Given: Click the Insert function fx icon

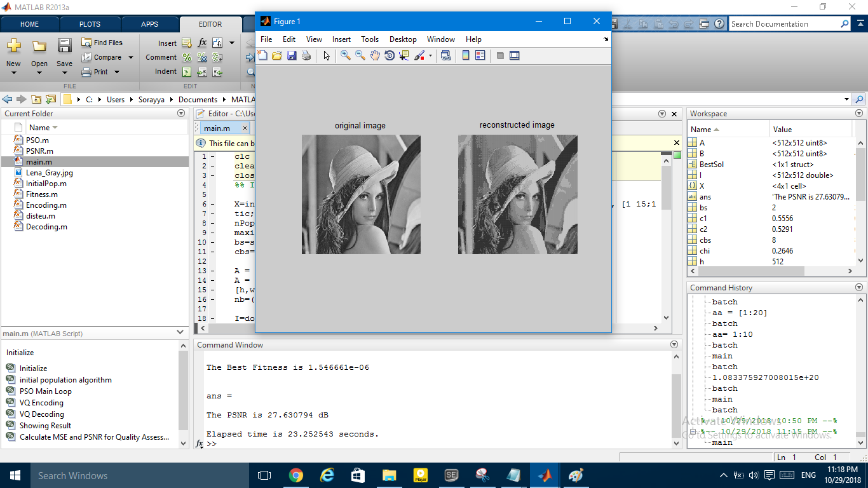Looking at the screenshot, I should (x=202, y=43).
